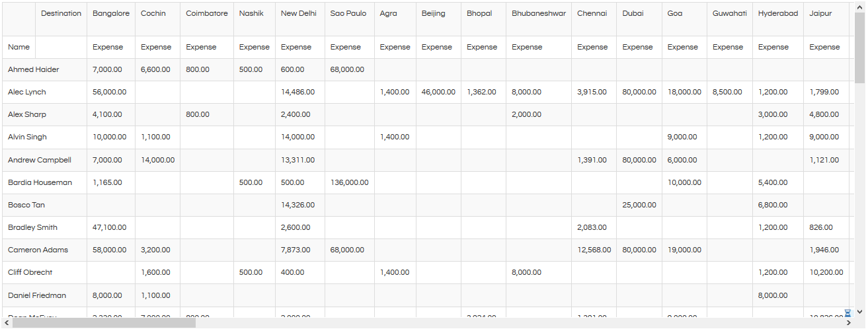Viewport: 868px width, 331px height.
Task: Select the Cameron Adams row name
Action: [x=44, y=250]
